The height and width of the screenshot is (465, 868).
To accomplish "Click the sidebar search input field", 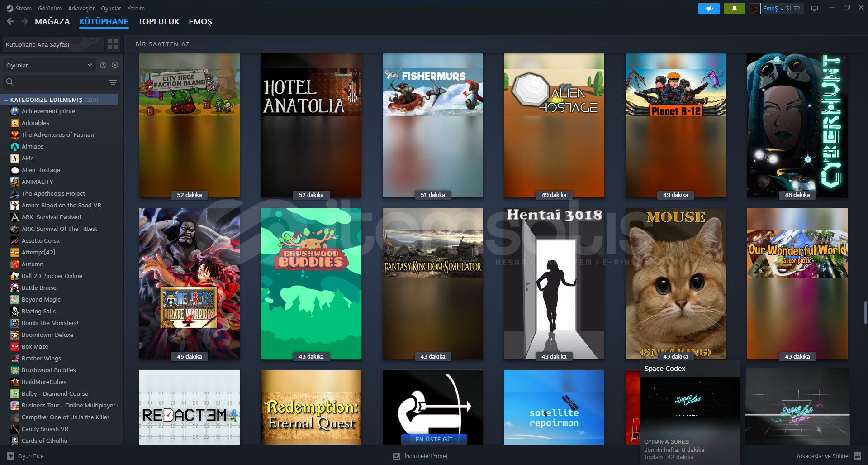I will 61,82.
